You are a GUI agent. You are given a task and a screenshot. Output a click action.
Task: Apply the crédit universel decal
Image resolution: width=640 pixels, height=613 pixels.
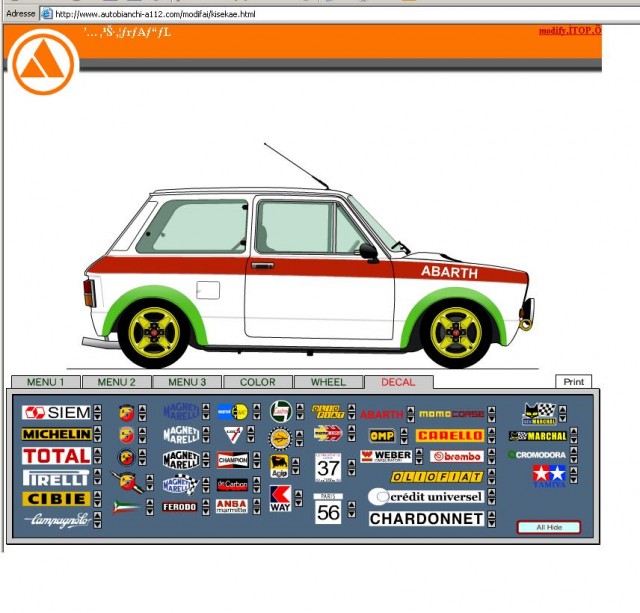pos(426,497)
